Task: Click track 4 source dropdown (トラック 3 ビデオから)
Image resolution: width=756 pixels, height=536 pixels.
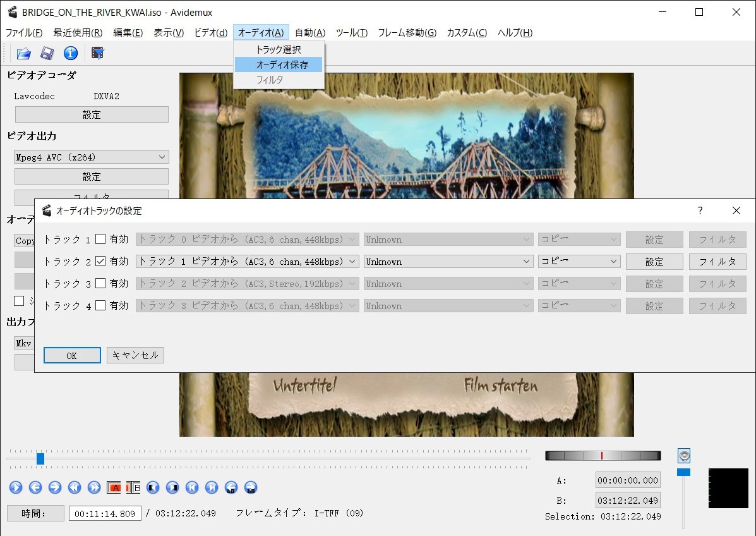Action: [x=248, y=306]
